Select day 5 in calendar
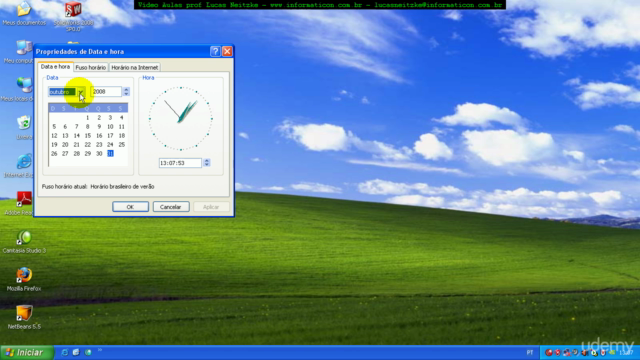Viewport: 640px width, 360px height. [x=54, y=127]
